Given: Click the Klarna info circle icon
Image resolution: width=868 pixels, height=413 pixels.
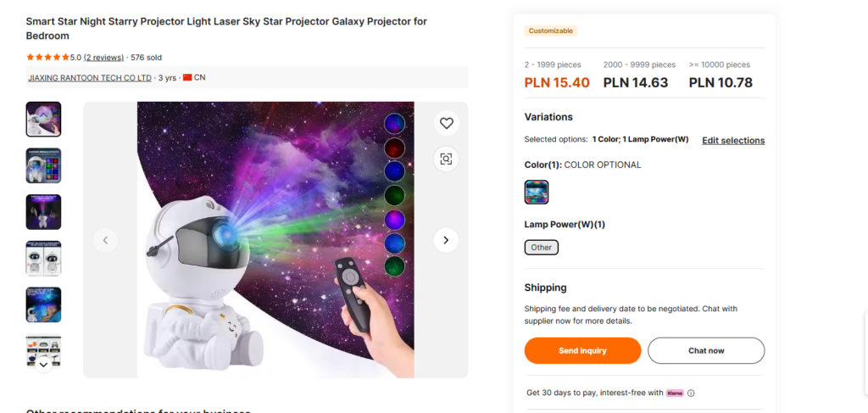Looking at the screenshot, I should pyautogui.click(x=691, y=393).
